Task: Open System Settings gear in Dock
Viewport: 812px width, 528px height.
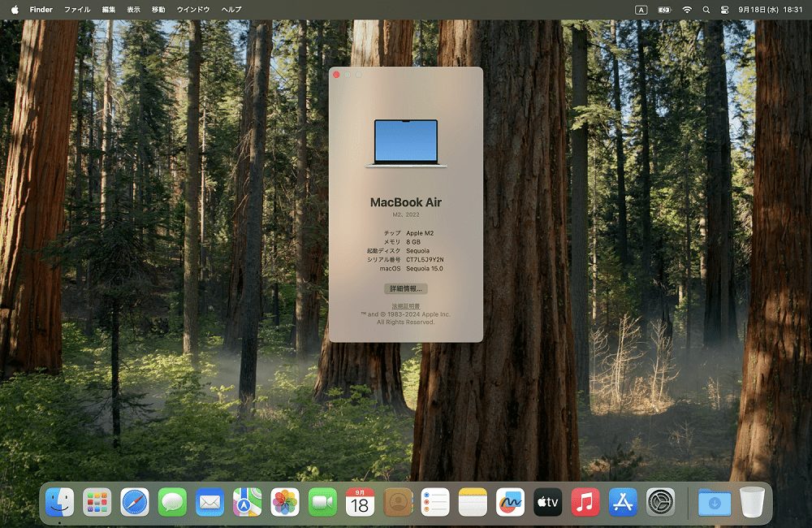Action: 660,502
